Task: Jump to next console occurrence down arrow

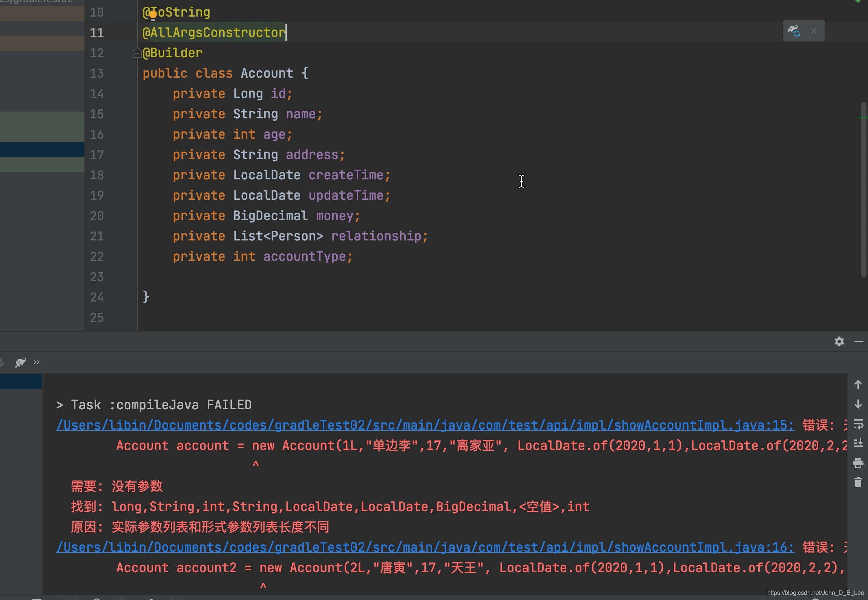Action: click(858, 404)
